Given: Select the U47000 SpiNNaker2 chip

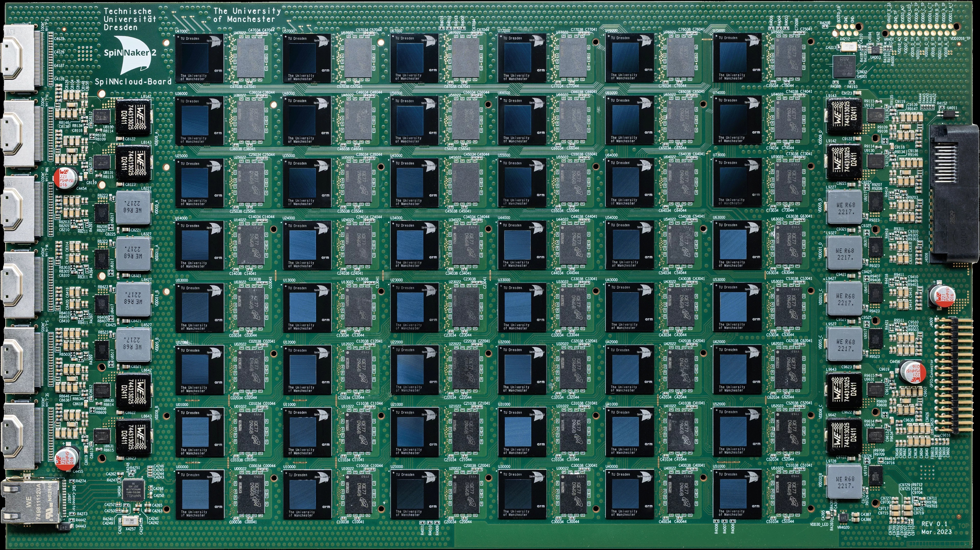Looking at the screenshot, I should (x=199, y=58).
